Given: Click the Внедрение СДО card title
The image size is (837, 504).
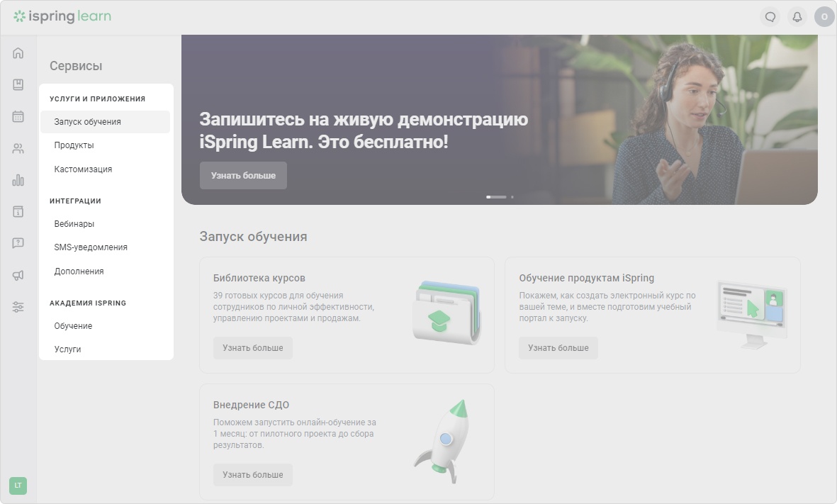Looking at the screenshot, I should coord(251,405).
